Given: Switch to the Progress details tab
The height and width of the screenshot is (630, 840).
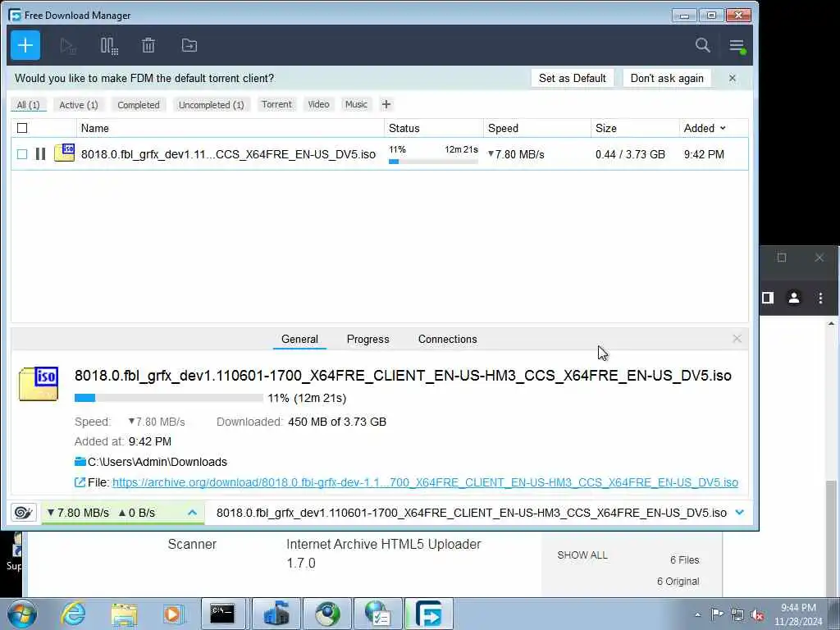Looking at the screenshot, I should click(368, 339).
